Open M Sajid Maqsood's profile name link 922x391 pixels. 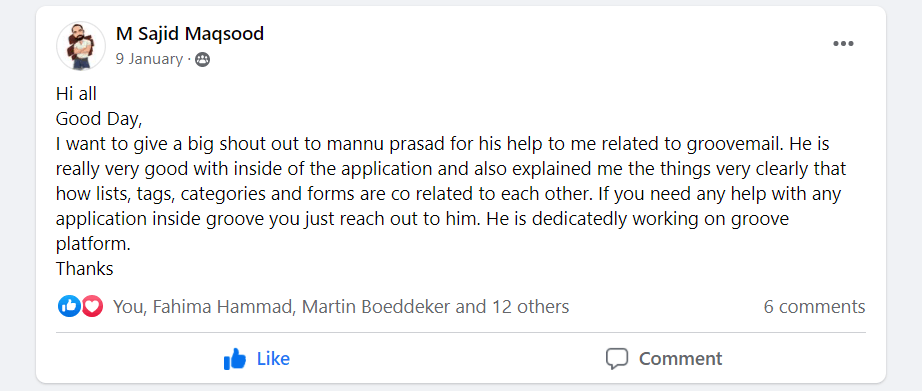189,34
